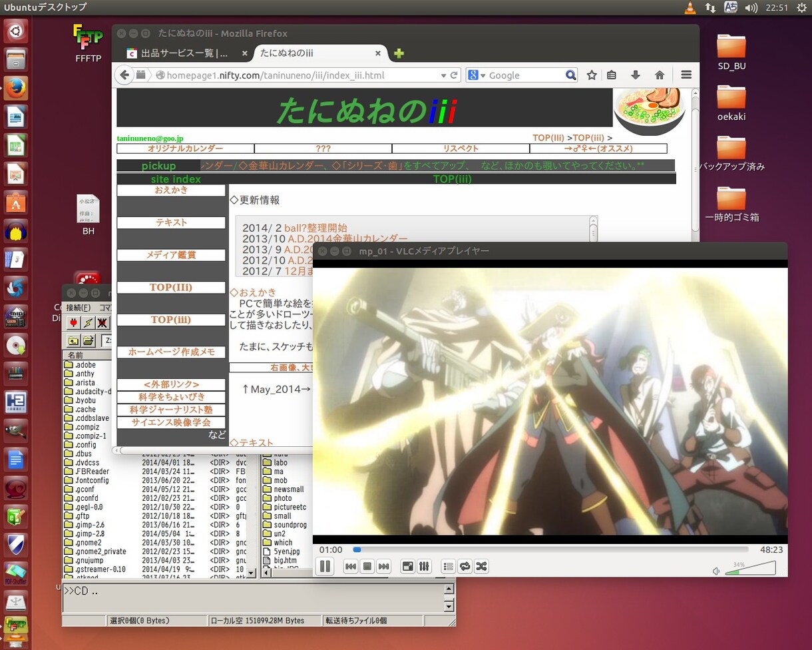
Task: Select the たにぬねのiii tab
Action: pyautogui.click(x=319, y=53)
